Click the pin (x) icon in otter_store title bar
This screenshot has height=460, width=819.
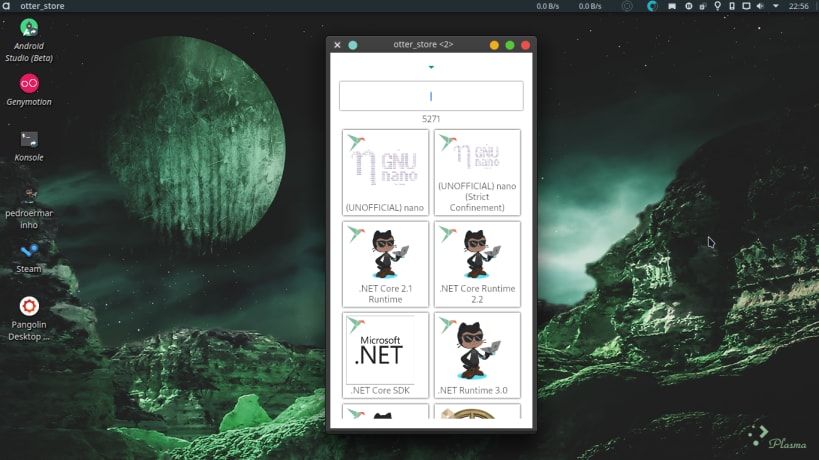pos(337,45)
